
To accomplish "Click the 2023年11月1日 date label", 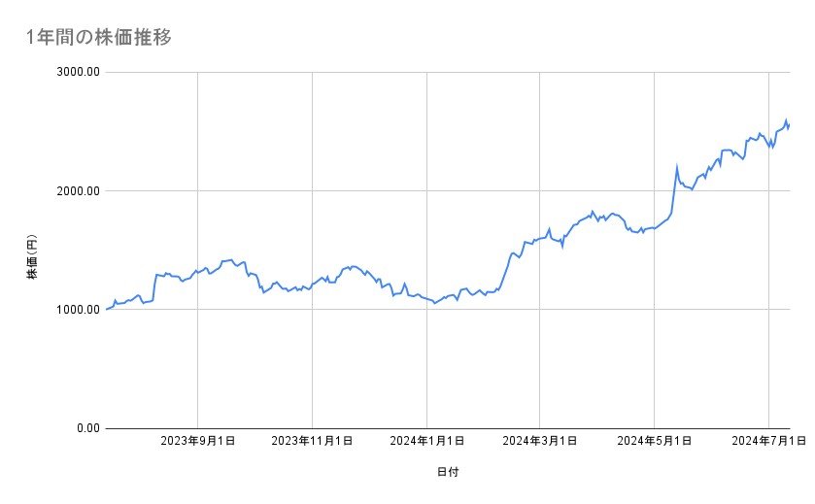I will tap(312, 442).
